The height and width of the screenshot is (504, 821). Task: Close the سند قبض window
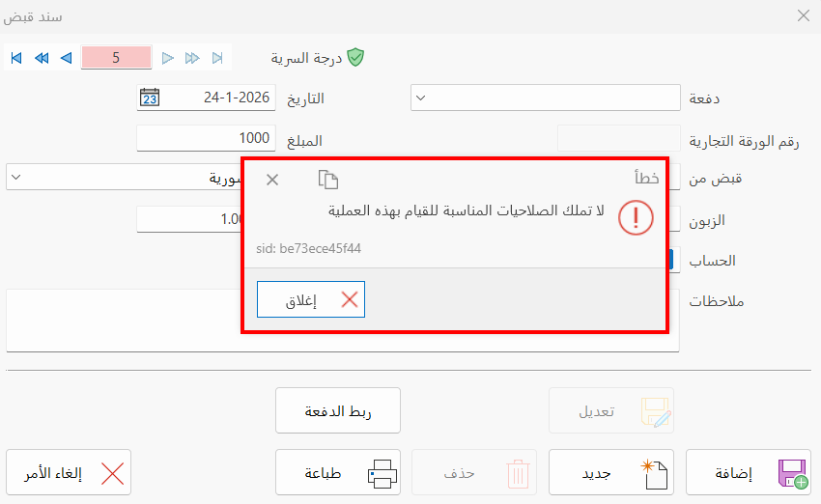point(804,15)
